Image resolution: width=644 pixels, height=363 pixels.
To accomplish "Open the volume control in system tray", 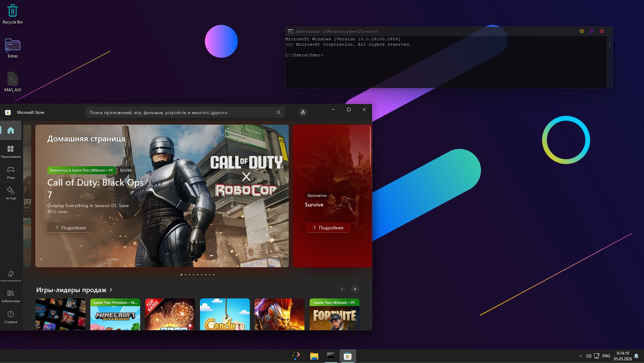I will 588,356.
